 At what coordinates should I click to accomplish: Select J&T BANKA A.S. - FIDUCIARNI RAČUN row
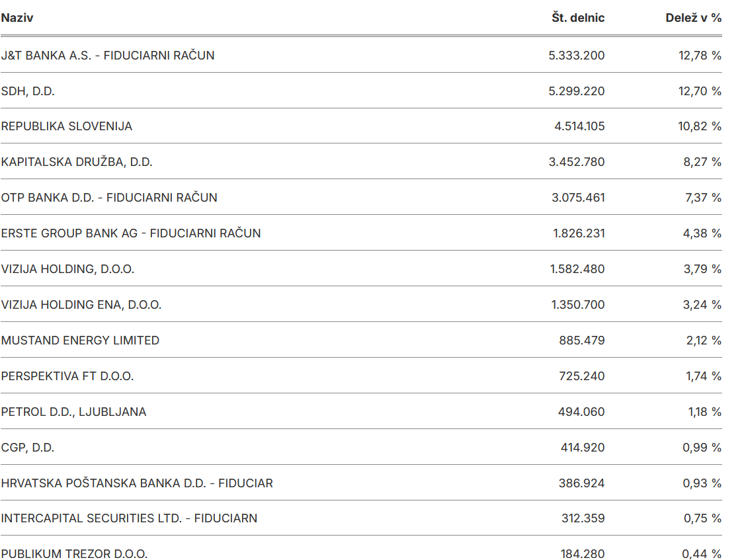pos(361,55)
